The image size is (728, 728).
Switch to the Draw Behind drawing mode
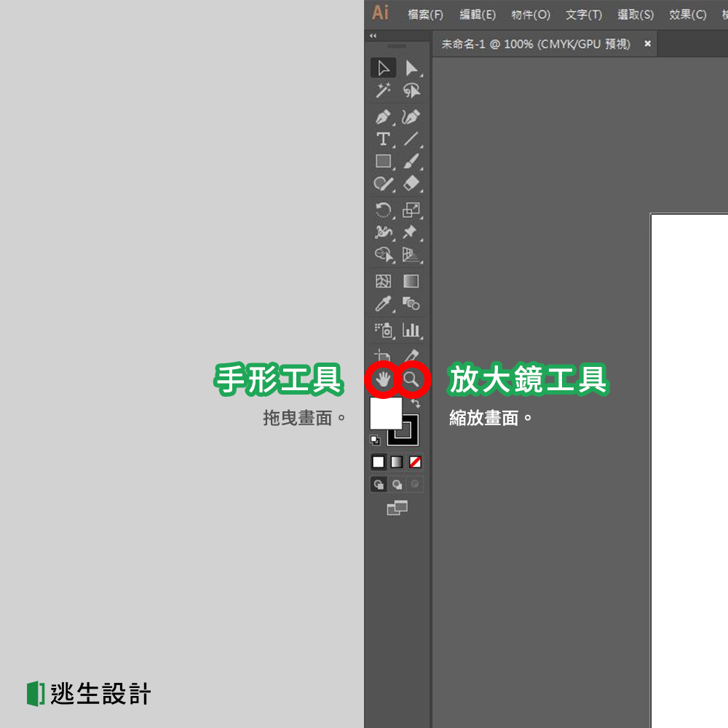(397, 484)
